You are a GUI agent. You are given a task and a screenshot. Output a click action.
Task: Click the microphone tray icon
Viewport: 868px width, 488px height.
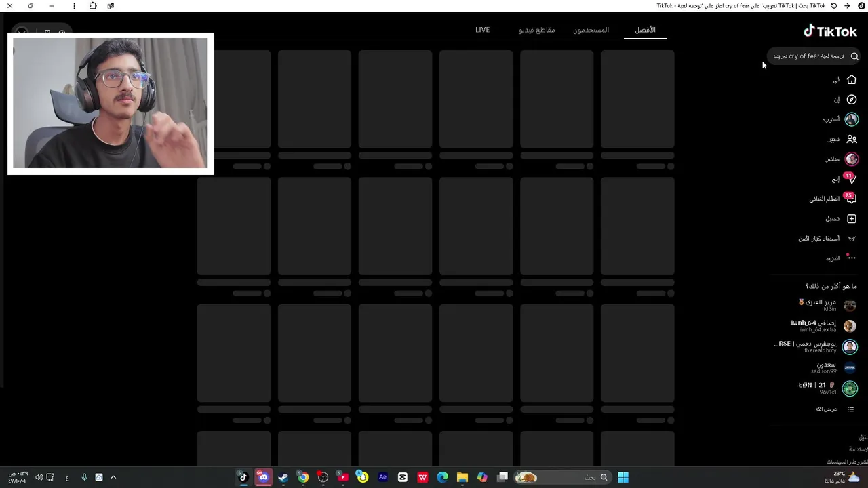point(84,477)
